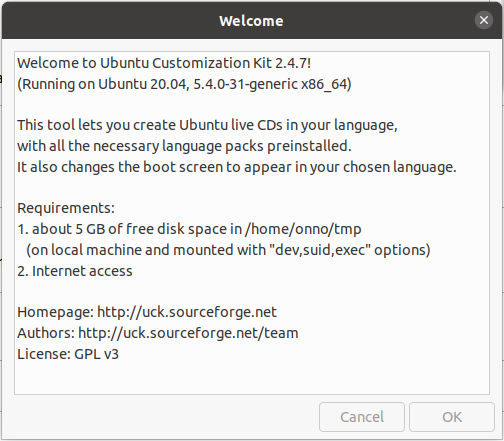Click the '5.4.0-31-generic' kernel version text
Screen dimensions: 504x441
click(x=246, y=84)
